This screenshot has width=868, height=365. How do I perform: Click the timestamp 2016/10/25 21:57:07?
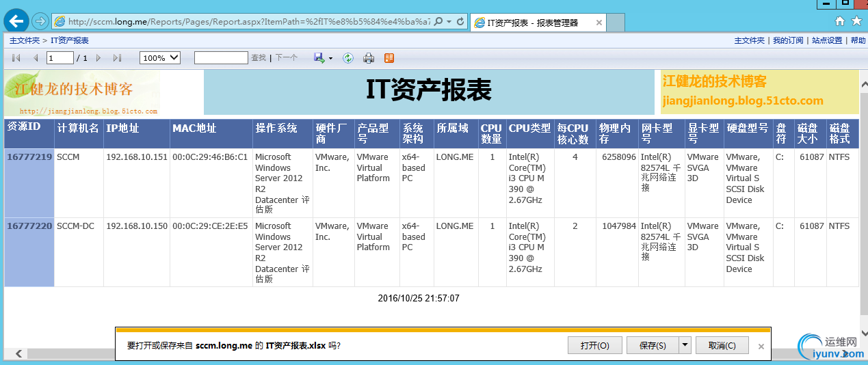click(419, 299)
